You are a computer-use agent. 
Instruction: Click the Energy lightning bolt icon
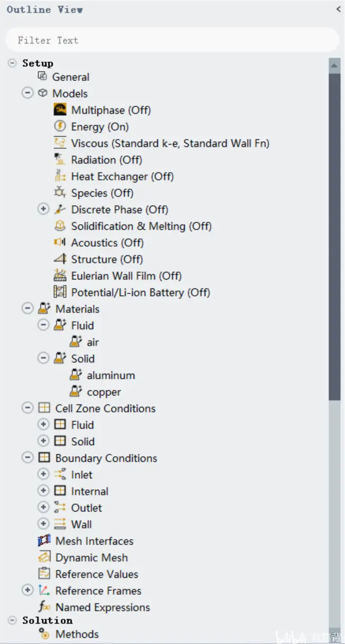(x=60, y=126)
